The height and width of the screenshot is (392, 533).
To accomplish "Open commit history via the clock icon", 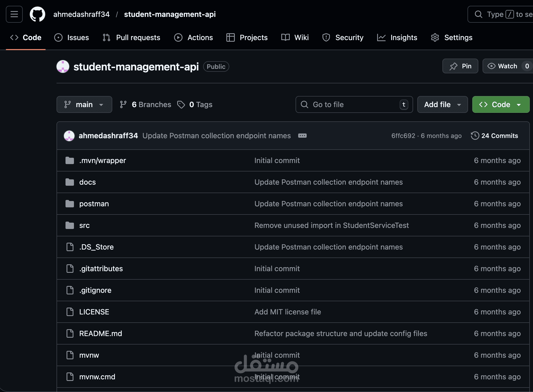I will [x=475, y=136].
